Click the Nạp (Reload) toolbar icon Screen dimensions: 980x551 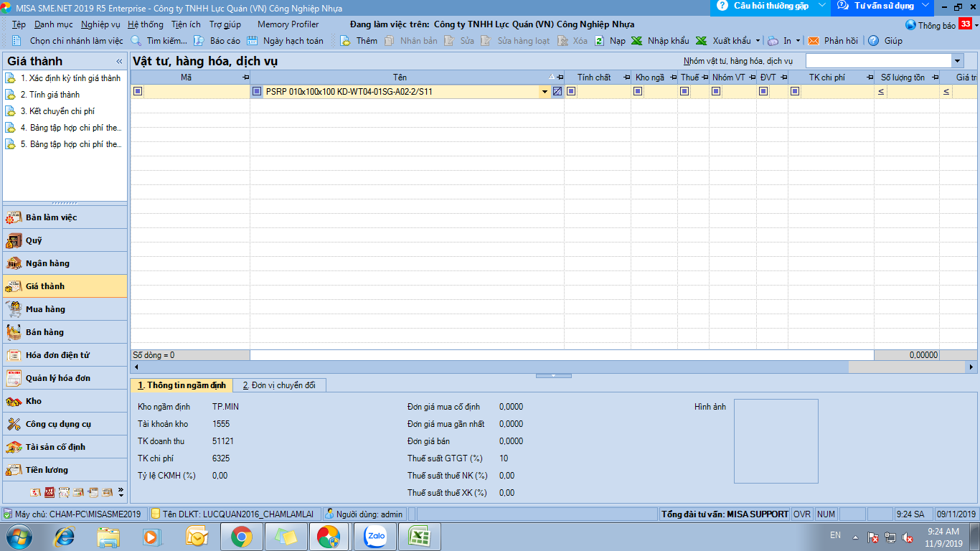[x=600, y=41]
